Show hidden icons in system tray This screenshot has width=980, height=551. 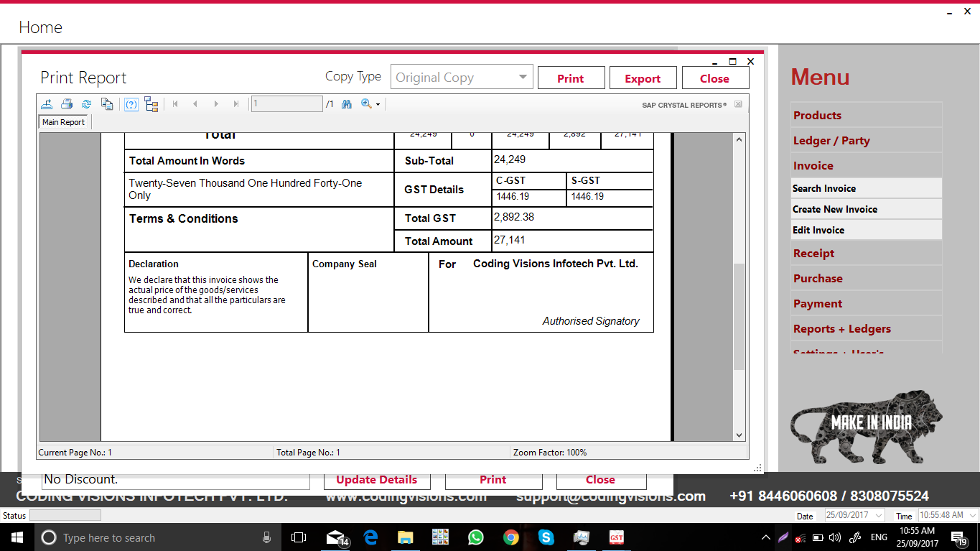(x=765, y=537)
